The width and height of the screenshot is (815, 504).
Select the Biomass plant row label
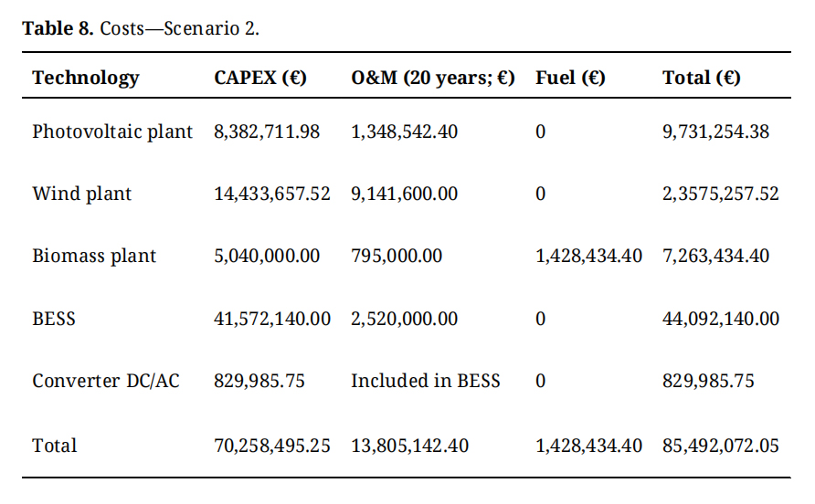pos(94,256)
